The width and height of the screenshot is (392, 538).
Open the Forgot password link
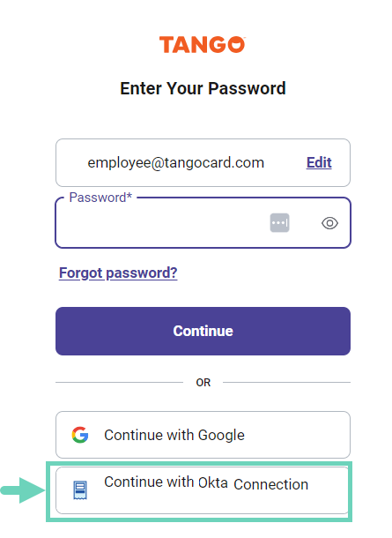(118, 273)
